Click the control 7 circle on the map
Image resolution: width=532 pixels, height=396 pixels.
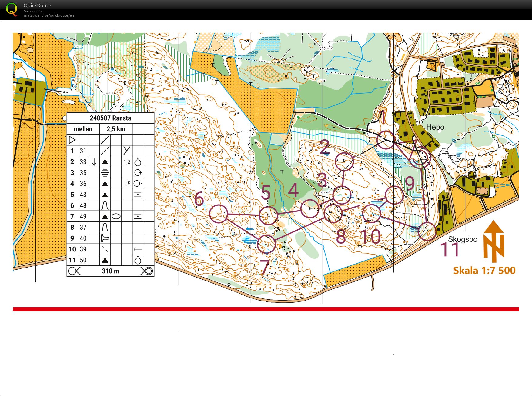(266, 244)
